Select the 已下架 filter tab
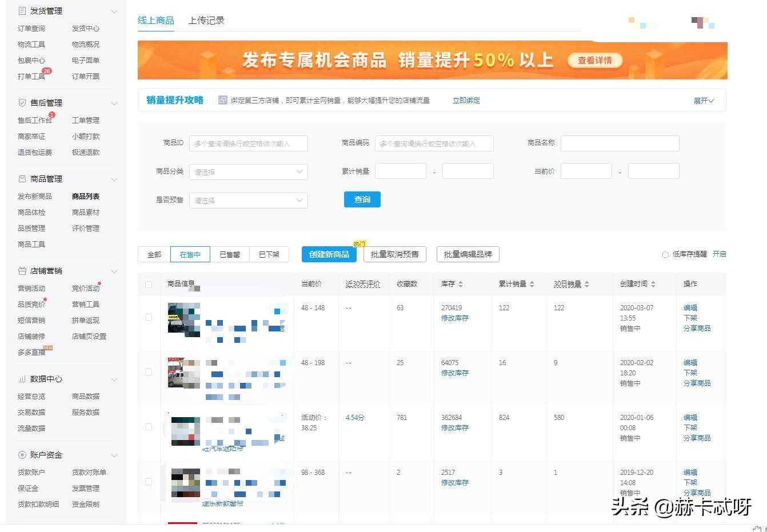Screen dimensions: 767x532 point(269,254)
